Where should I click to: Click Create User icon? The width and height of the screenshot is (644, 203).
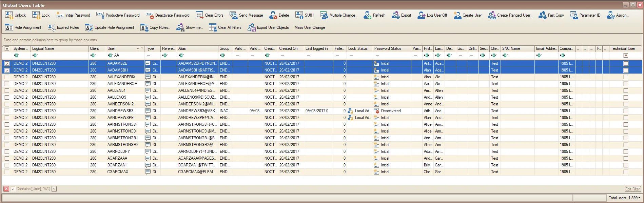[x=457, y=15]
